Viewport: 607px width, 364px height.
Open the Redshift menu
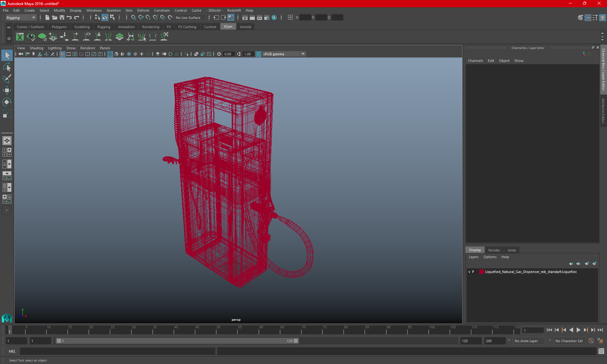[x=234, y=10]
